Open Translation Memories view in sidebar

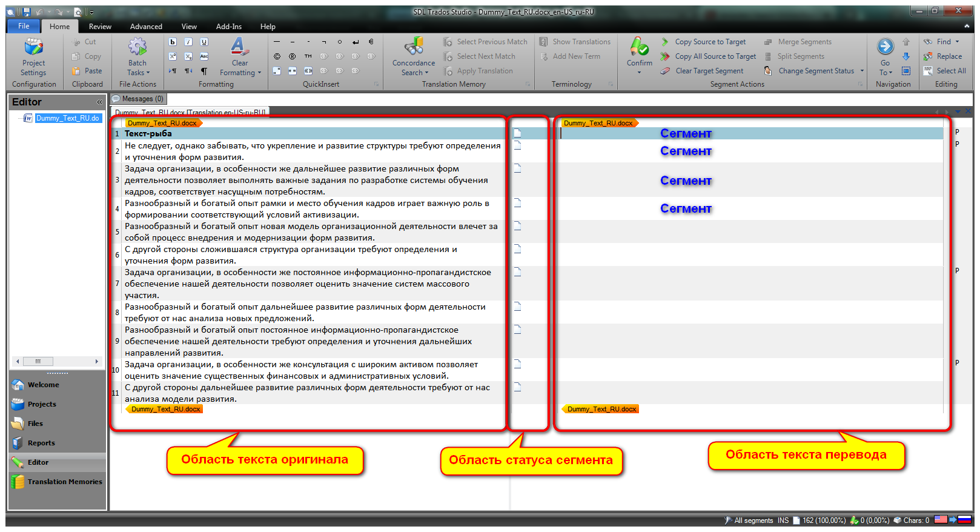click(x=64, y=482)
